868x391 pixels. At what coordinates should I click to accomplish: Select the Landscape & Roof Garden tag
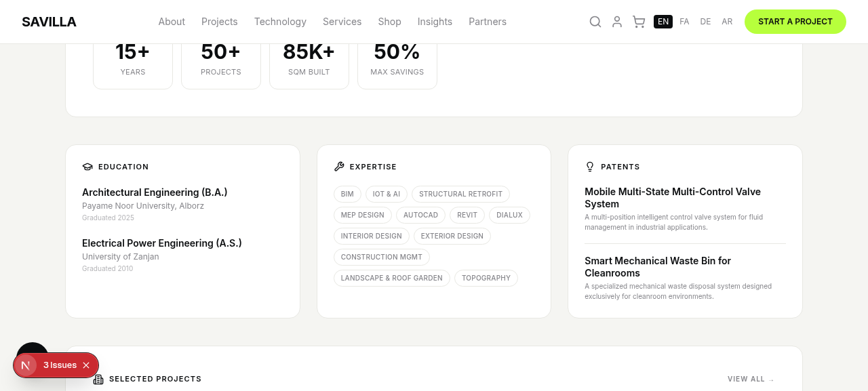(392, 279)
